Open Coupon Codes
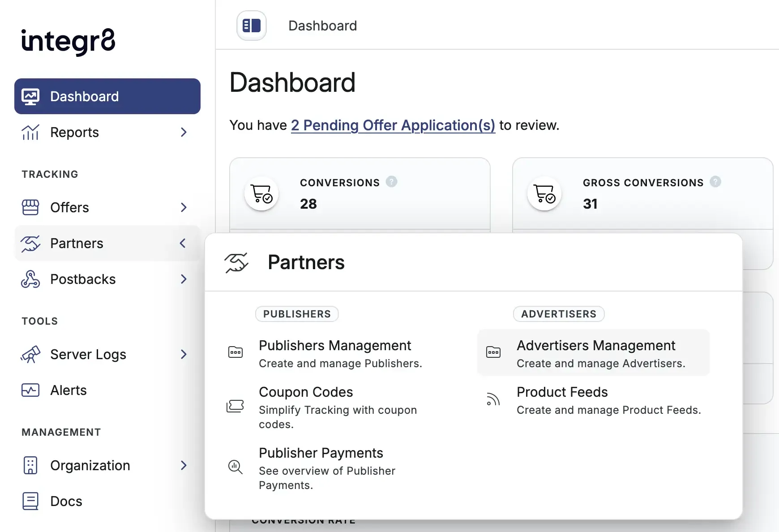 pos(335,407)
